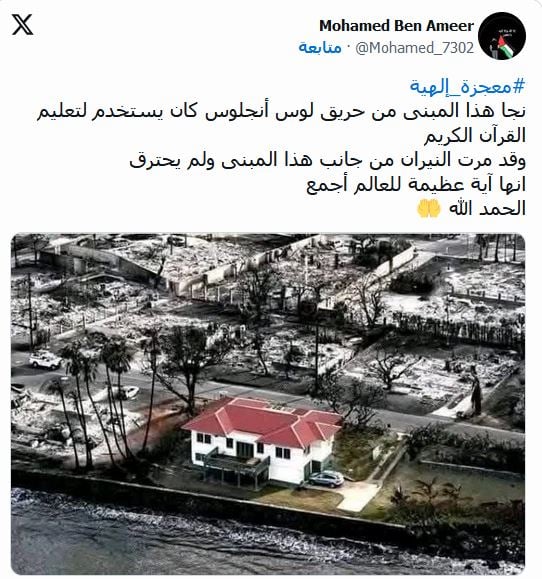542x579 pixels.
Task: Click the X logo icon
Action: point(23,25)
